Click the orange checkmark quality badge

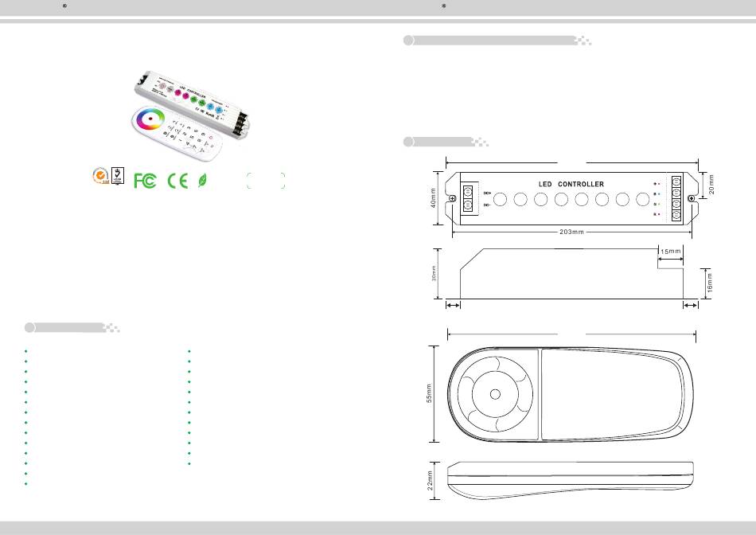(100, 176)
